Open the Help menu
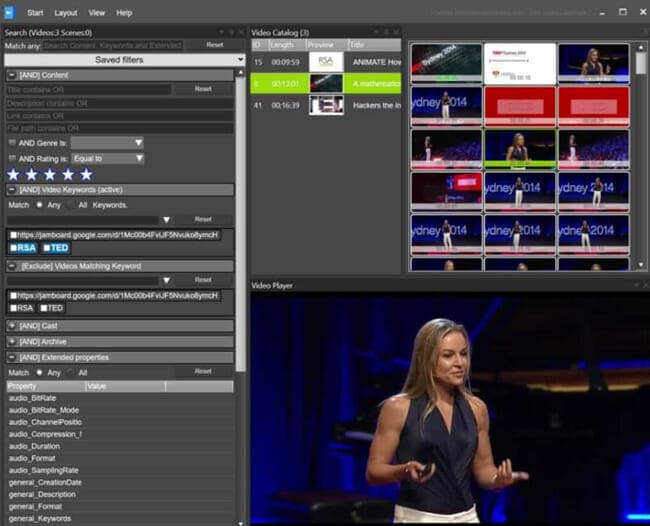The image size is (650, 526). [124, 13]
